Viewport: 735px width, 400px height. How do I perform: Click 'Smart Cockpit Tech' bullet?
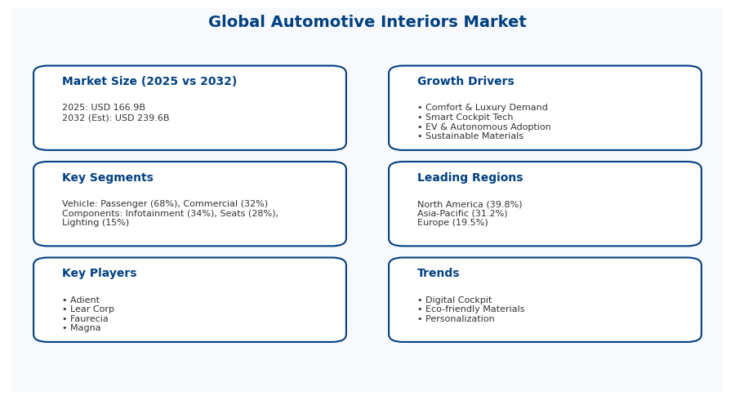click(x=465, y=117)
